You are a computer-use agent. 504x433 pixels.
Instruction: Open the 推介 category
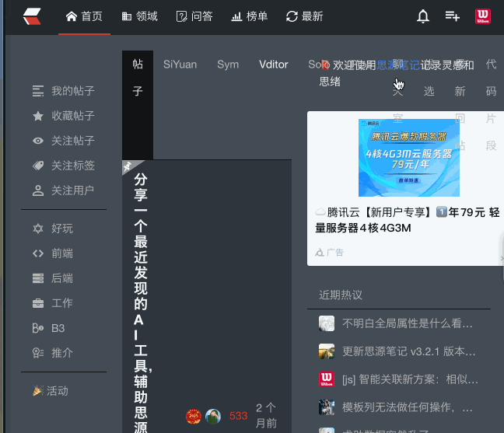coord(53,353)
